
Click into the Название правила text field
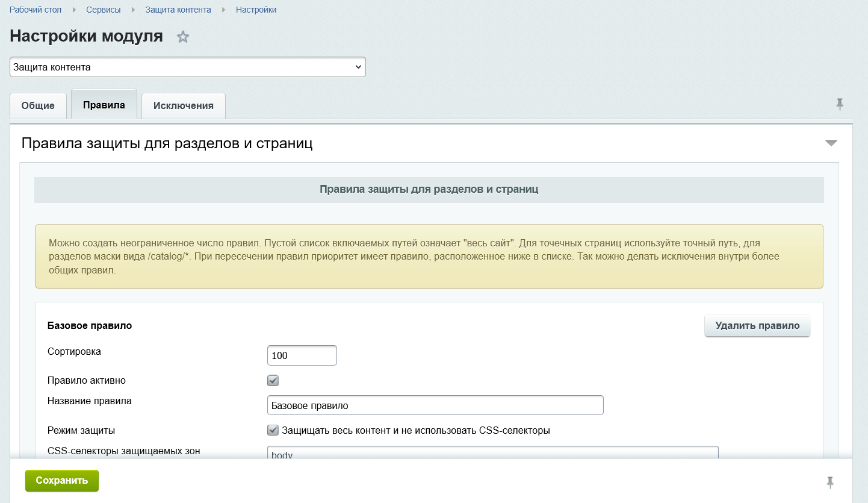(x=435, y=405)
